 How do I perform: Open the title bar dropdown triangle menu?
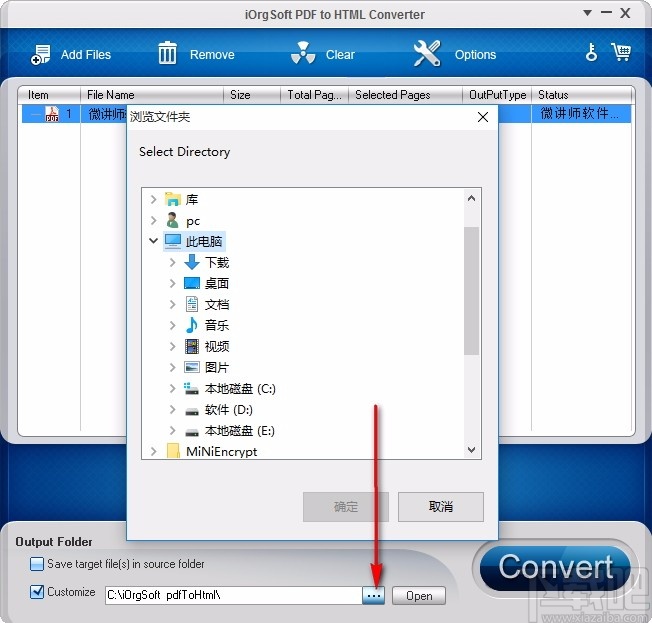588,13
